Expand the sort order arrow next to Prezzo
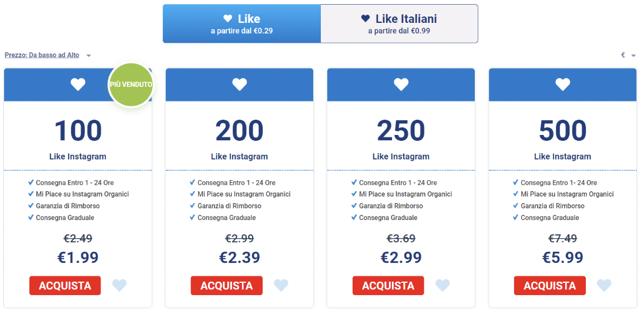This screenshot has width=644, height=311. click(89, 56)
